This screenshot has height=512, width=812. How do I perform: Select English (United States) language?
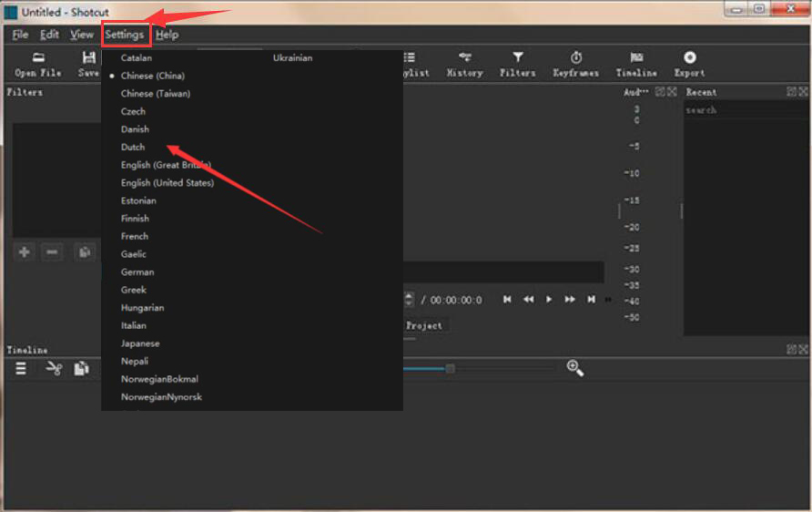[167, 183]
